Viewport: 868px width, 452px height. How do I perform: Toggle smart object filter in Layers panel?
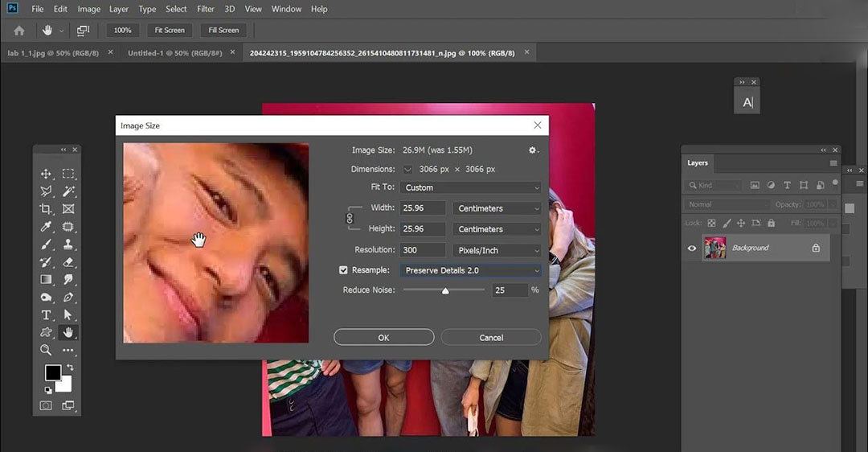point(820,185)
